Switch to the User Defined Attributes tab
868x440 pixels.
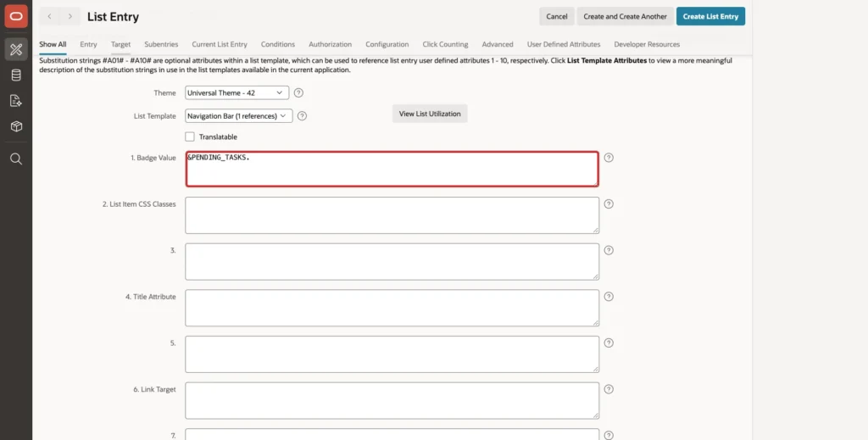(x=564, y=44)
